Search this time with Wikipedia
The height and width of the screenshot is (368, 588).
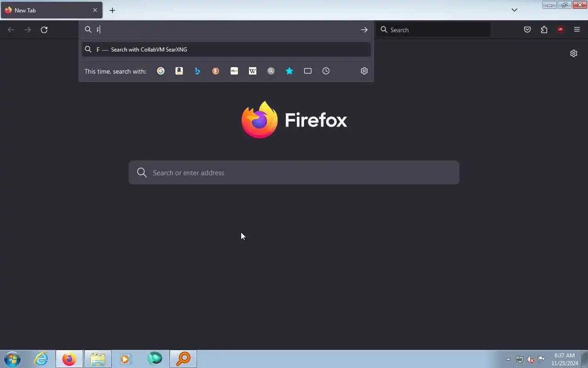(x=253, y=71)
